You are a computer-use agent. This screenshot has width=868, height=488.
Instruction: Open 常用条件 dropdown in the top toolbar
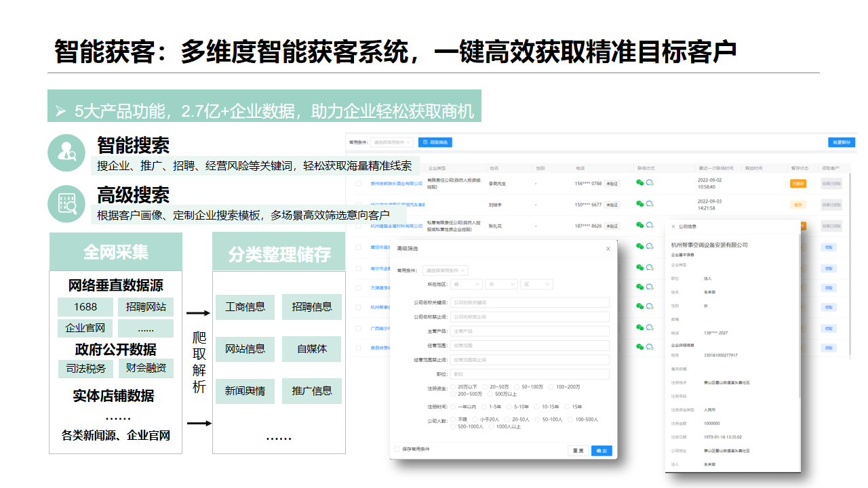click(x=391, y=142)
